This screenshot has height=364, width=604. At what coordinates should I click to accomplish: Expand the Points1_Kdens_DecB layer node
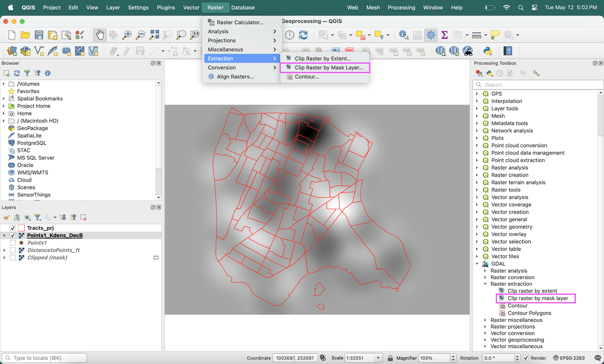[4, 235]
